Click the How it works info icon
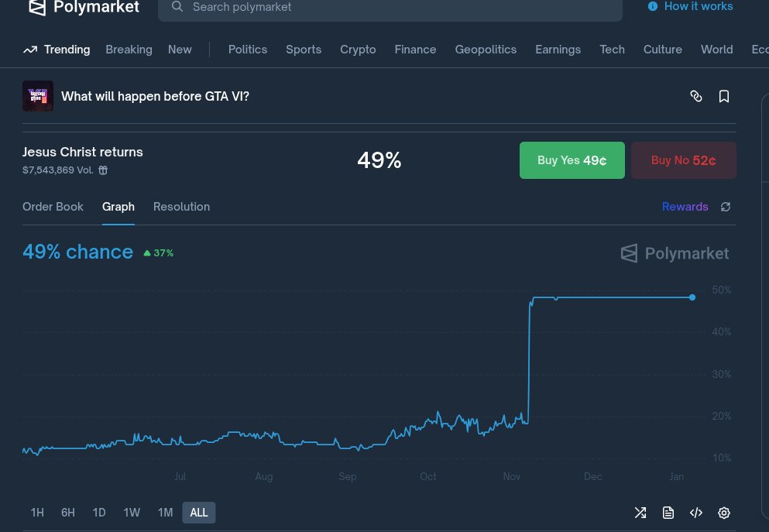 coord(653,6)
